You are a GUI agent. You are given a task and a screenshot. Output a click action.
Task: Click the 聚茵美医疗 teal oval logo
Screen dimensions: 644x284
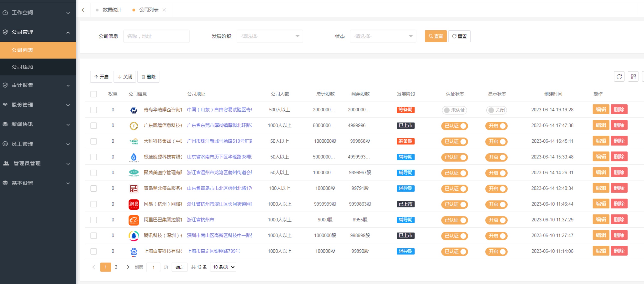(x=134, y=173)
